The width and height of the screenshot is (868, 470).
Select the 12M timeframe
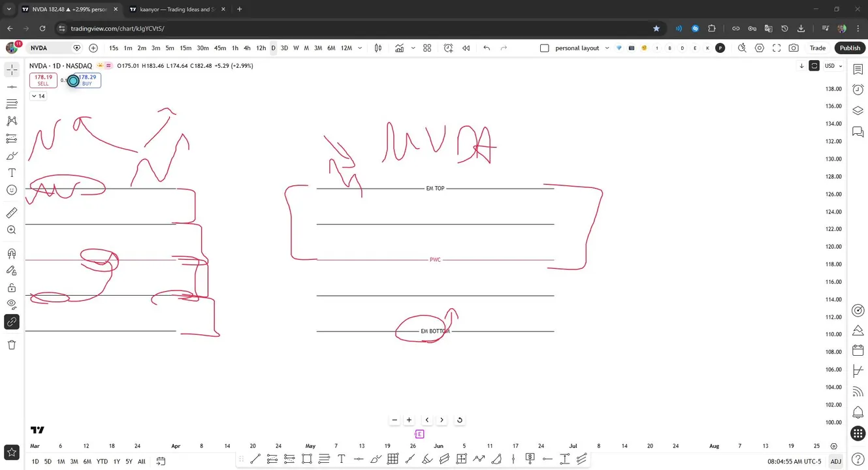pos(346,48)
